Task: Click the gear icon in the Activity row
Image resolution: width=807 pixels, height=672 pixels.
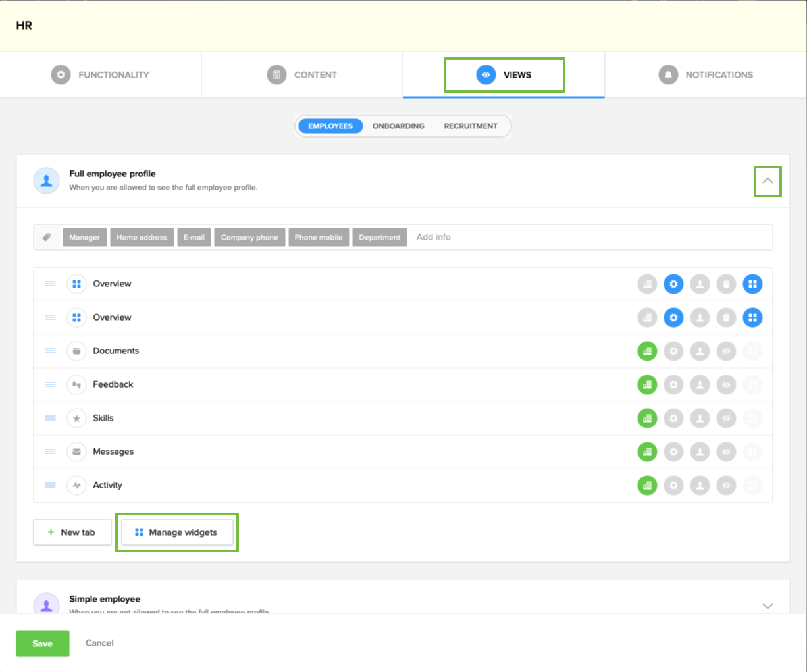Action: (x=673, y=486)
